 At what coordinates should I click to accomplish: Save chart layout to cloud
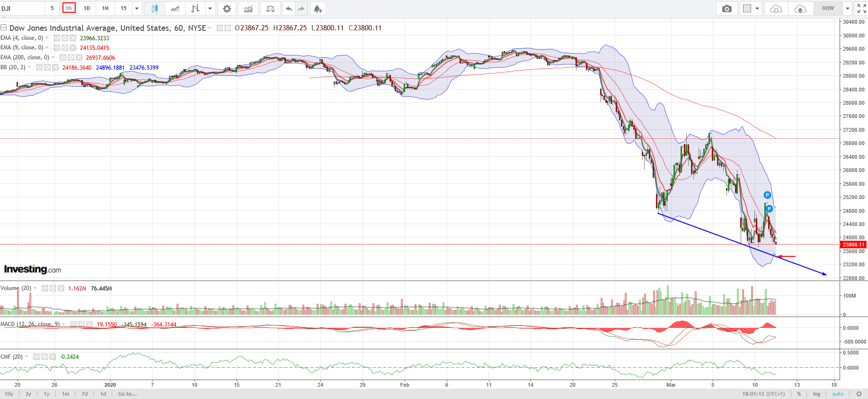click(800, 9)
